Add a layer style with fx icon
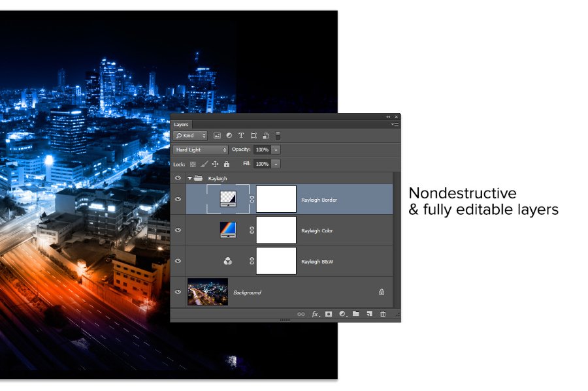The width and height of the screenshot is (588, 391). coord(316,314)
